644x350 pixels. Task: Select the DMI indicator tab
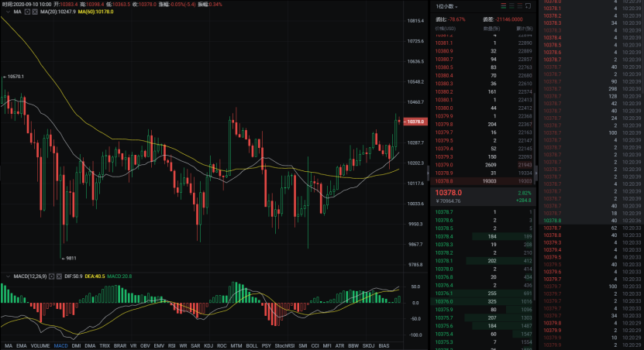(x=77, y=346)
